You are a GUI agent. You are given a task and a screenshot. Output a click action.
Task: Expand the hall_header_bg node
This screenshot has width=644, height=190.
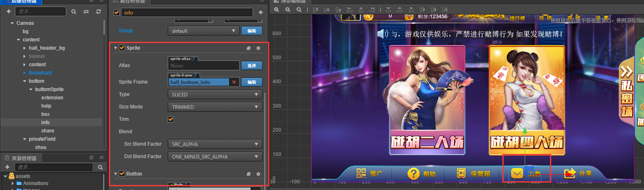pyautogui.click(x=24, y=48)
